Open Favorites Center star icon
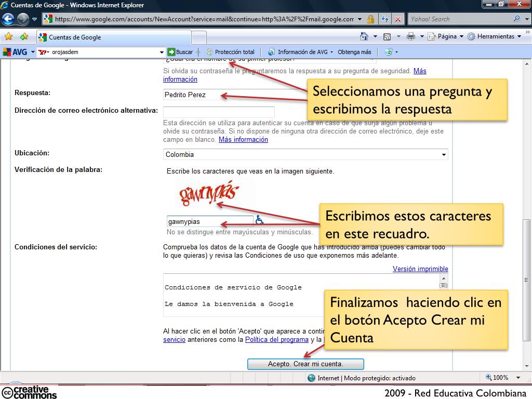The height and width of the screenshot is (399, 532). pyautogui.click(x=8, y=37)
